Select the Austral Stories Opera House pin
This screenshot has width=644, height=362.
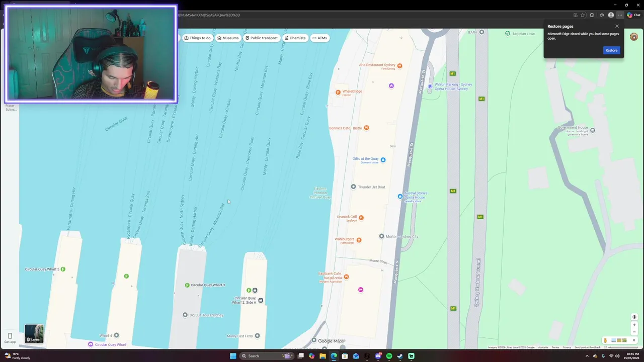click(x=400, y=196)
